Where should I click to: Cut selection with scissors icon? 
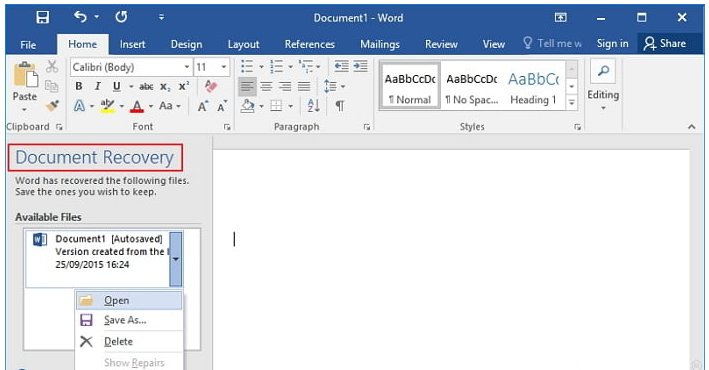pyautogui.click(x=52, y=67)
